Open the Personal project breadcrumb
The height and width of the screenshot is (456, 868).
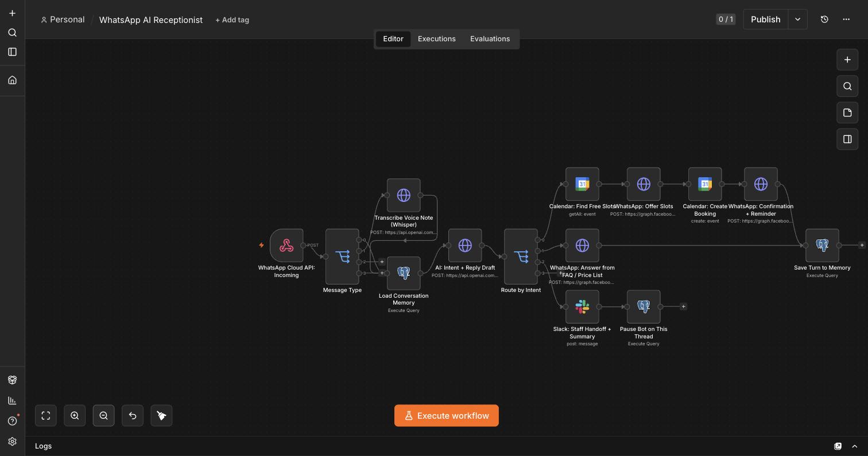[63, 20]
